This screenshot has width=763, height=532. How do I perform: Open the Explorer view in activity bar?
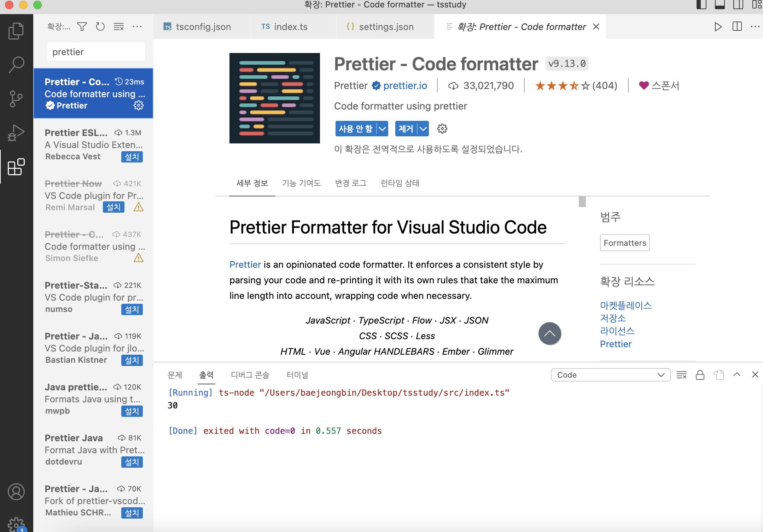click(16, 31)
